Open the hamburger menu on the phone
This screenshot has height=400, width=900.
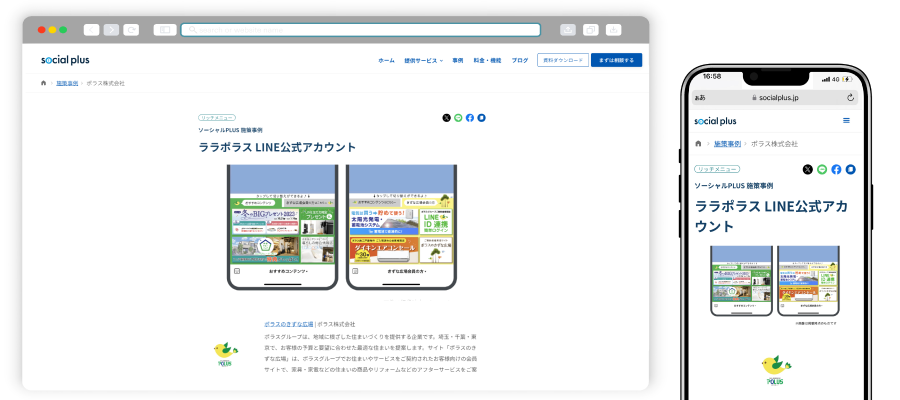[846, 121]
